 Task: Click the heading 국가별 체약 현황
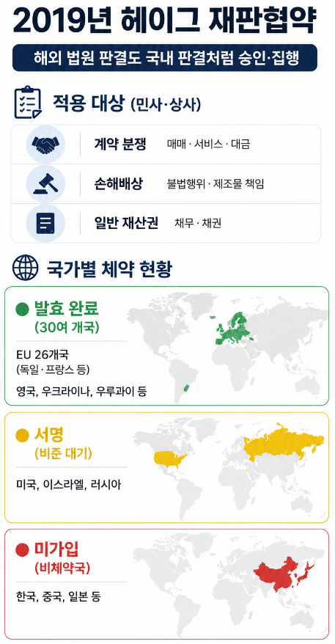point(110,268)
